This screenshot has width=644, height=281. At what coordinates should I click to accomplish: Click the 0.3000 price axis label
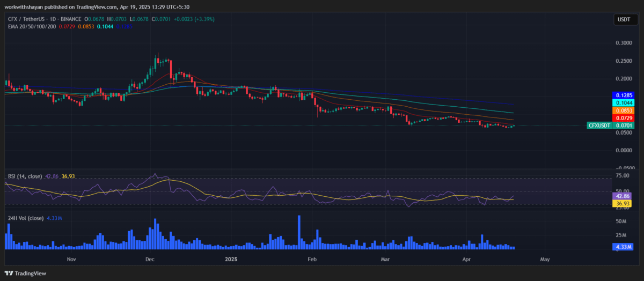coord(624,43)
